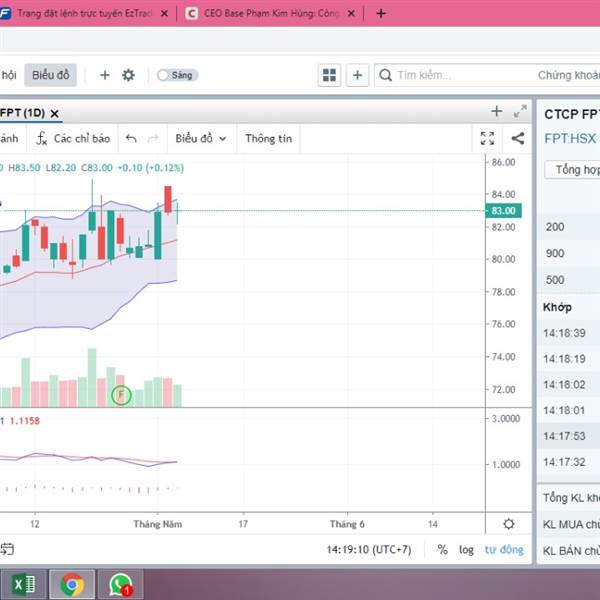Click the 14:18:19 trade time entry
The height and width of the screenshot is (600, 600).
[564, 359]
